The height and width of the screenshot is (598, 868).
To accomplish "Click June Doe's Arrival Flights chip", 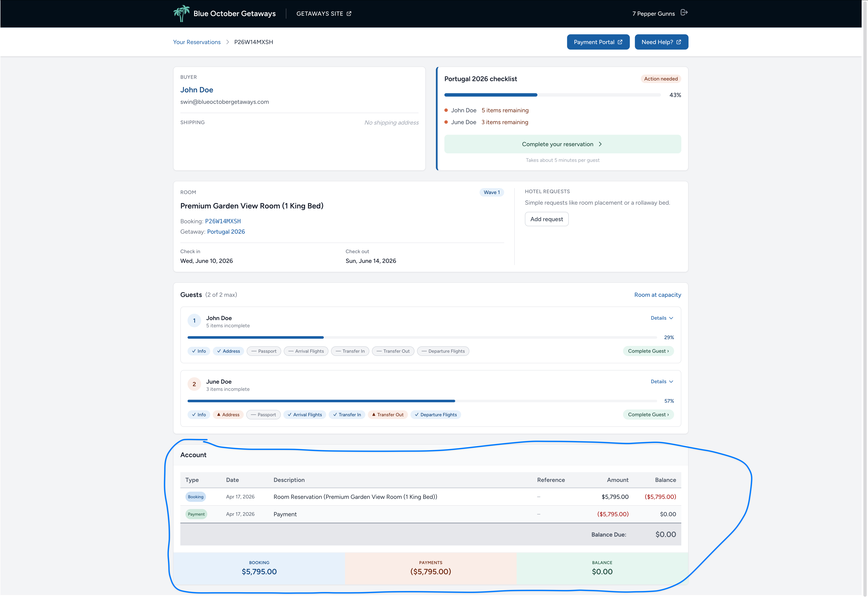I will [x=305, y=415].
